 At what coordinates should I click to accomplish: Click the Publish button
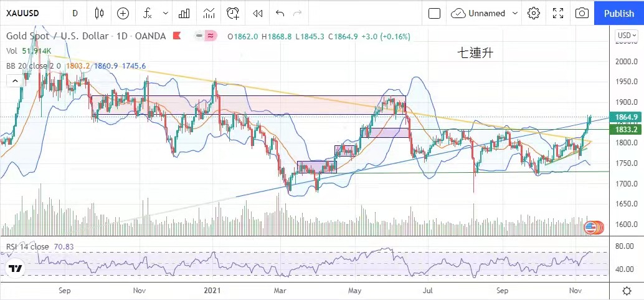pos(618,13)
